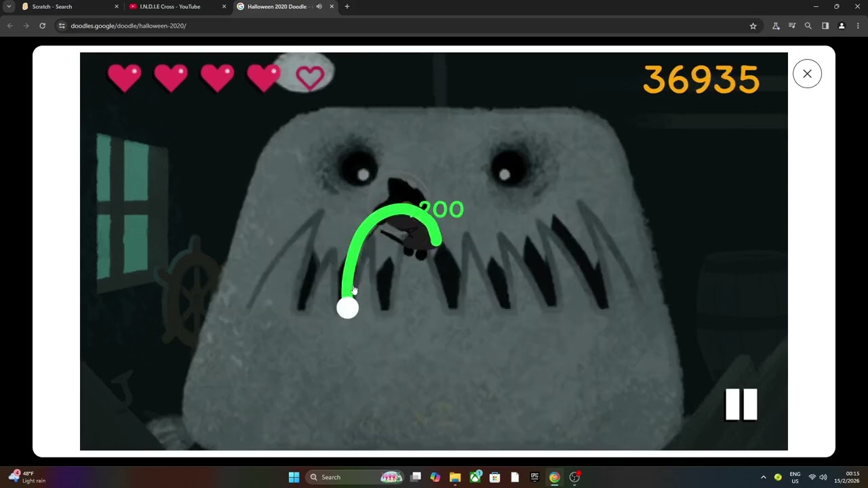Open the tab search dropdown
Viewport: 868px width, 488px height.
[x=9, y=7]
